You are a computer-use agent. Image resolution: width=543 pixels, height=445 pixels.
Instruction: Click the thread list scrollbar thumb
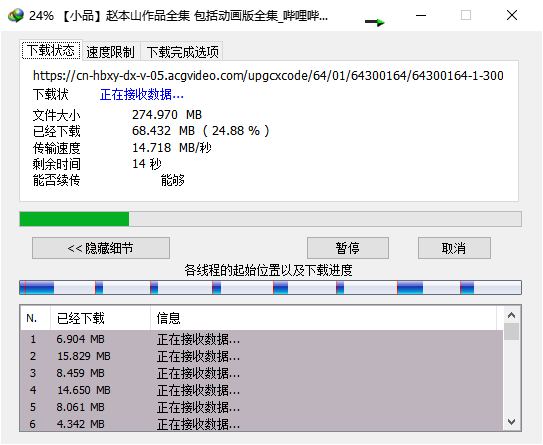point(511,331)
